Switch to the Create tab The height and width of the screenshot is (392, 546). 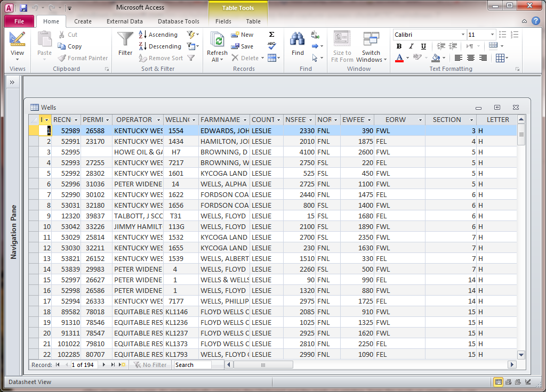click(x=83, y=21)
